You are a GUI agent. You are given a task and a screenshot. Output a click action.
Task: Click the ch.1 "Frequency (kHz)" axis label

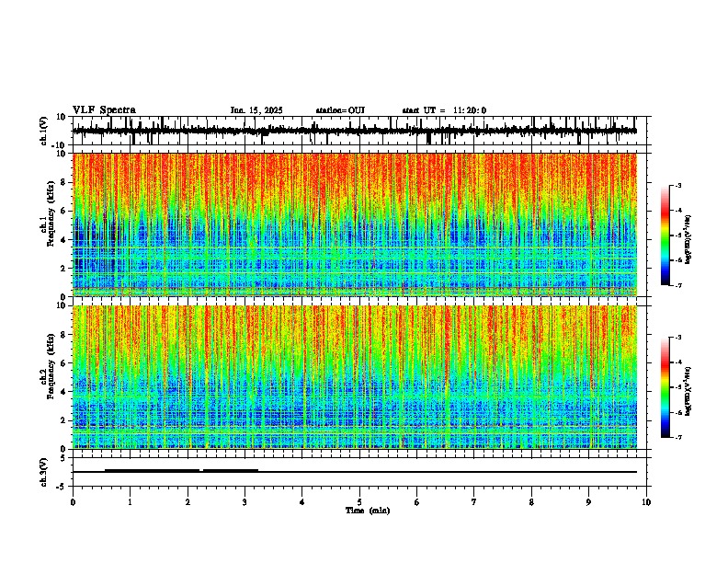[51, 213]
